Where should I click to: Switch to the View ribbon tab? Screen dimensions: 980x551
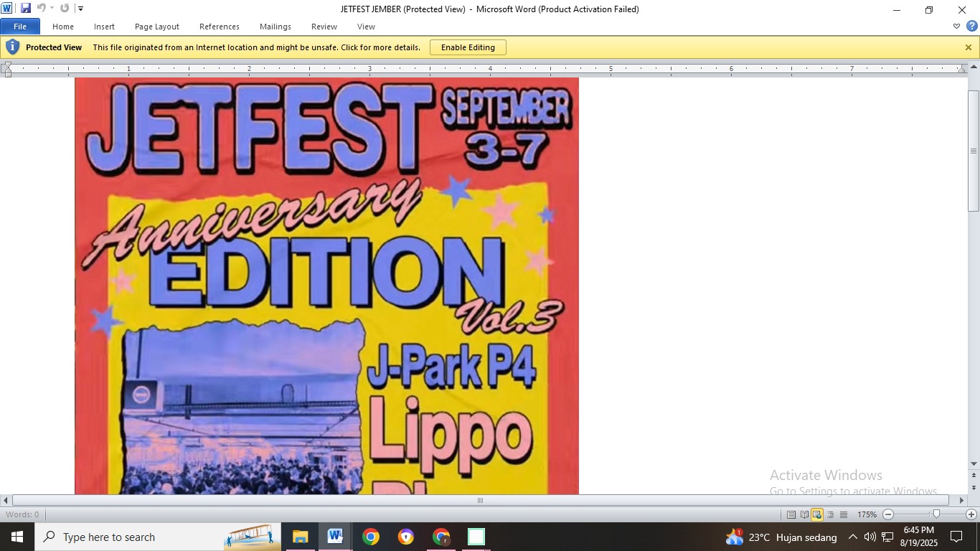(x=366, y=27)
